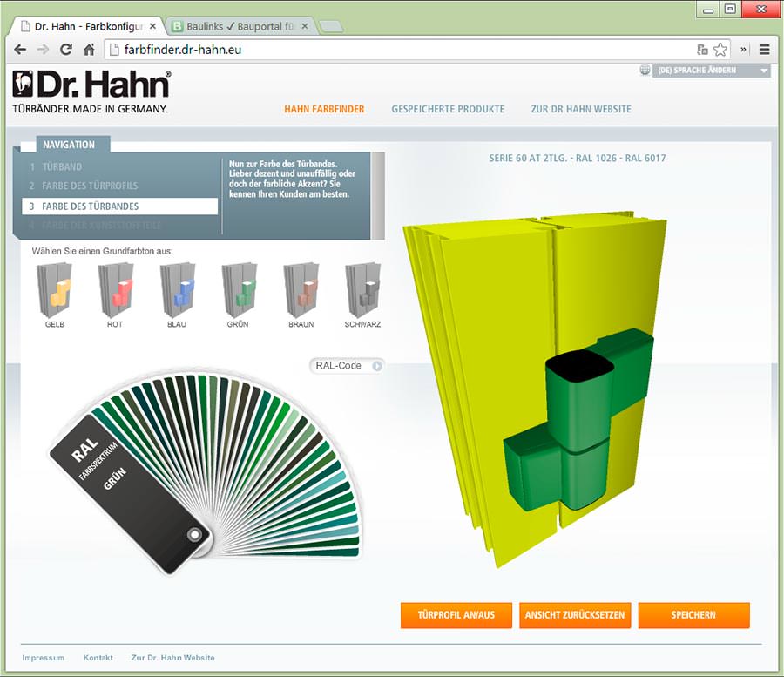Close the Baulinks Bauportal tab
Screen dimensions: 784x677
(x=305, y=26)
